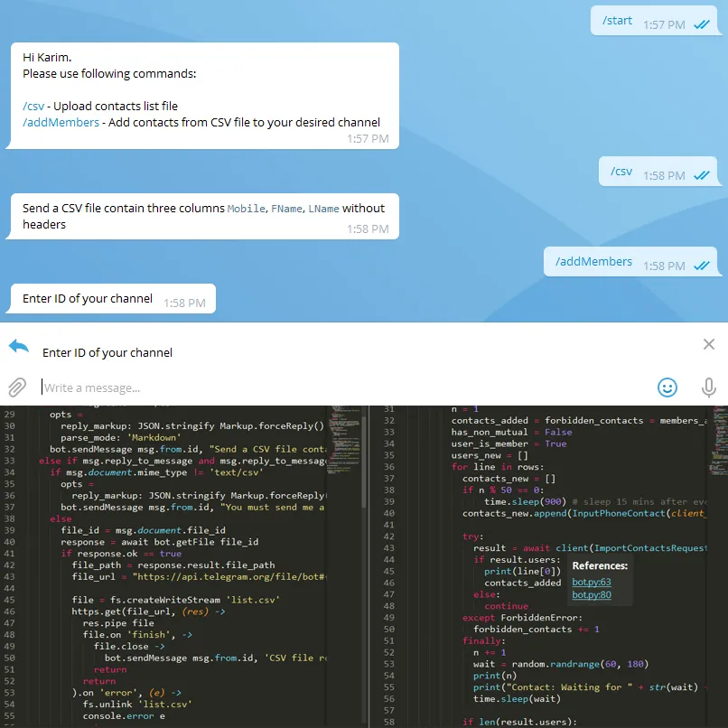The height and width of the screenshot is (728, 728).
Task: Open the bot.py:80 reference link
Action: pyautogui.click(x=592, y=594)
